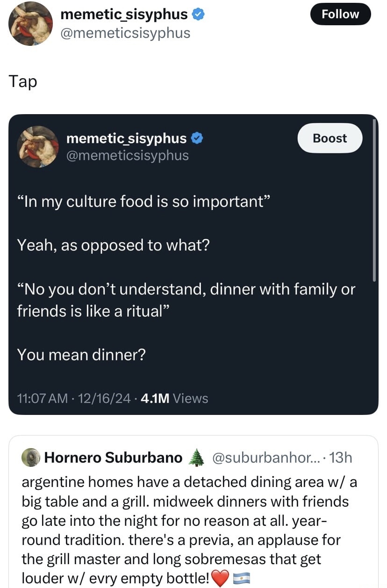Click the Follow button
Viewport: 387px width, 588px height.
(340, 15)
